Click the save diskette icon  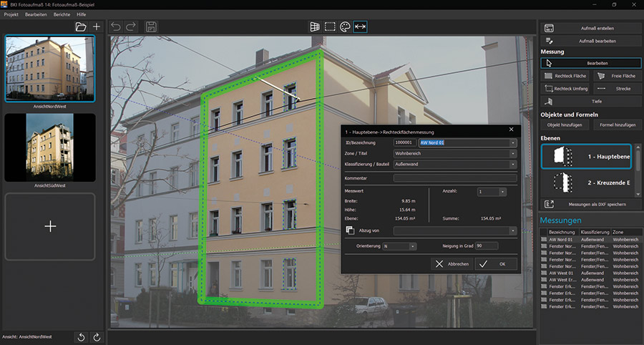point(151,27)
